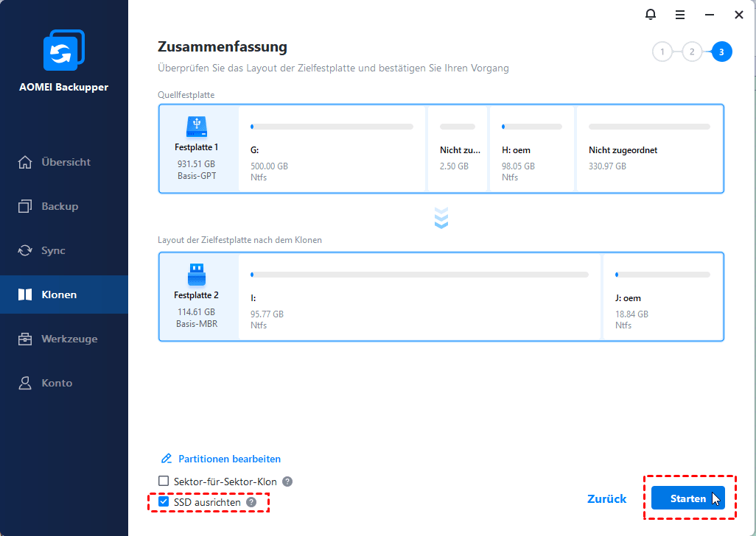Click the Übersicht home icon
The image size is (756, 536).
pos(24,162)
